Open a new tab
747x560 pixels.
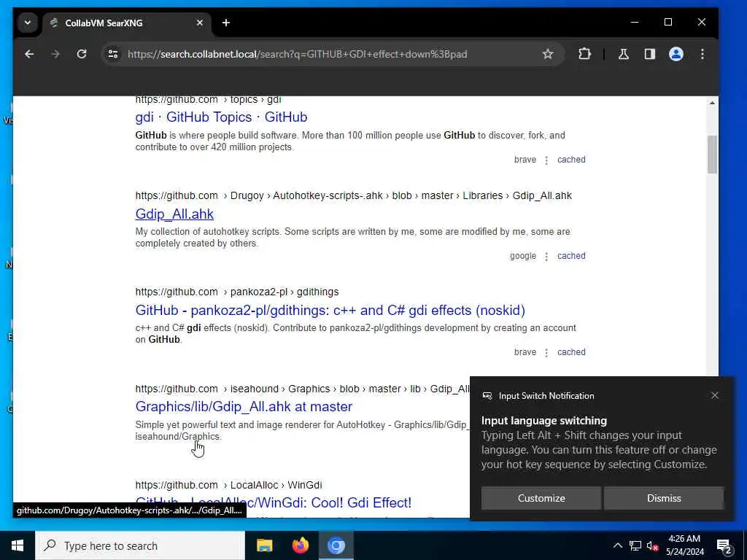tap(226, 23)
